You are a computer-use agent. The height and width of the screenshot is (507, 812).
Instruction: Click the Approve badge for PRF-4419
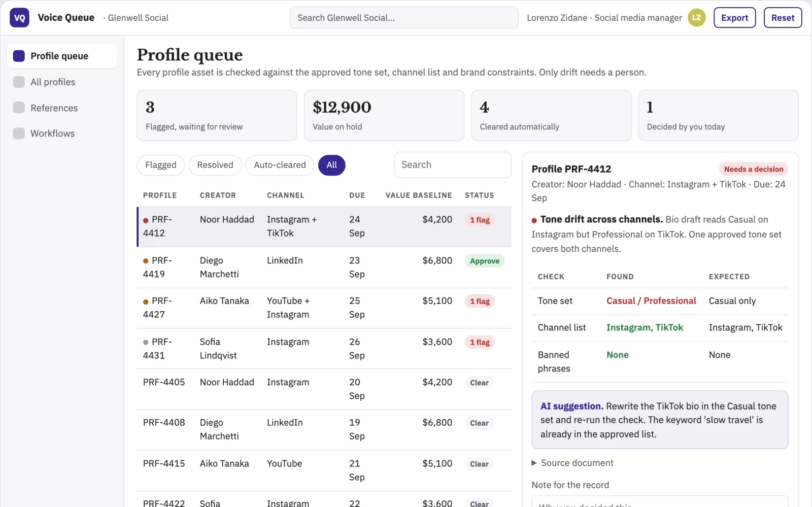(484, 261)
